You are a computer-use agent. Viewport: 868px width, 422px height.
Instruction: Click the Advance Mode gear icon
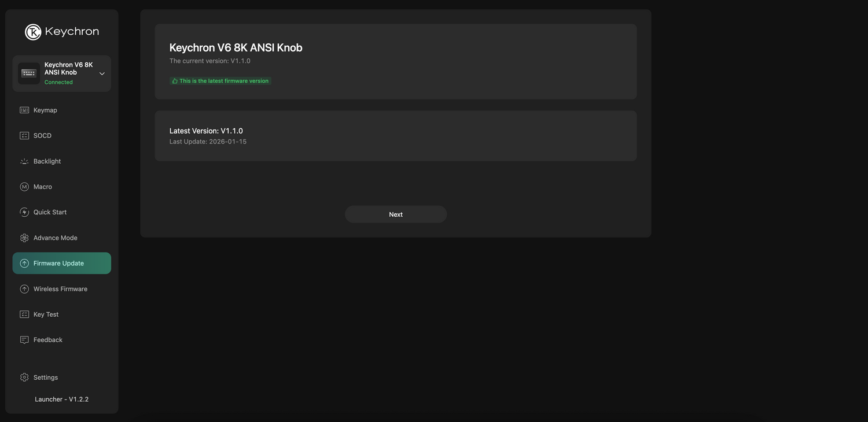pyautogui.click(x=24, y=238)
